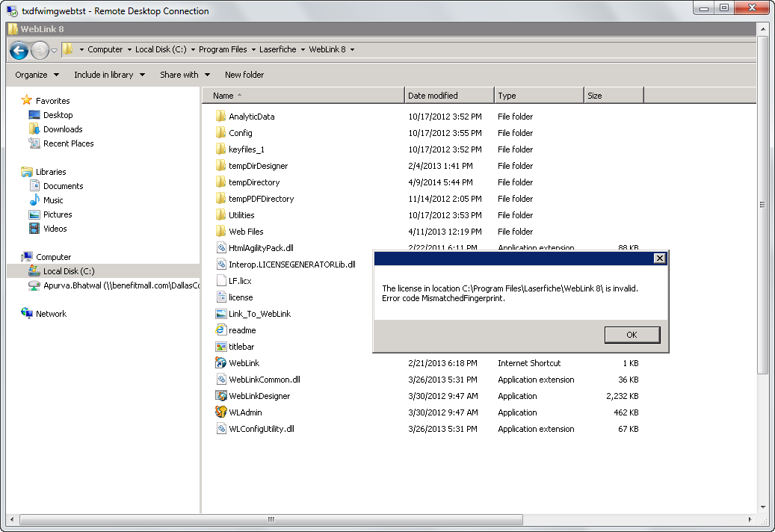Click the LF.licx file icon
Image resolution: width=775 pixels, height=532 pixels.
pyautogui.click(x=221, y=281)
